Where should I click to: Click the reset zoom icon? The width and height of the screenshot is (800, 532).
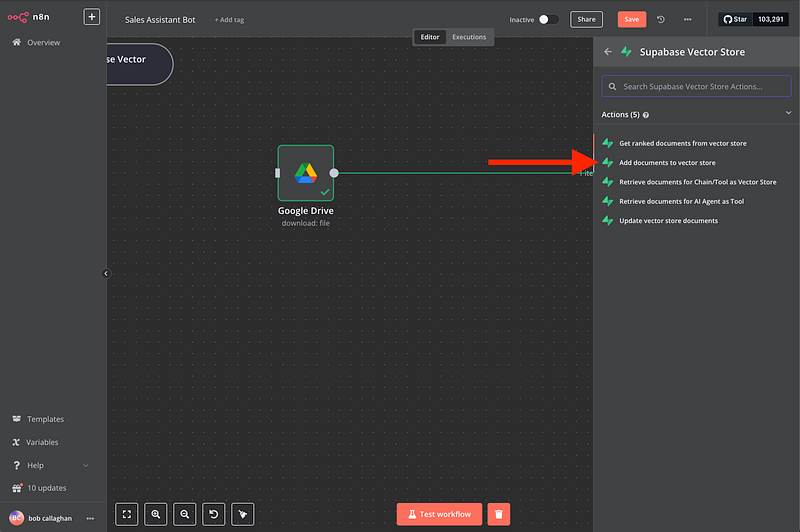[213, 514]
